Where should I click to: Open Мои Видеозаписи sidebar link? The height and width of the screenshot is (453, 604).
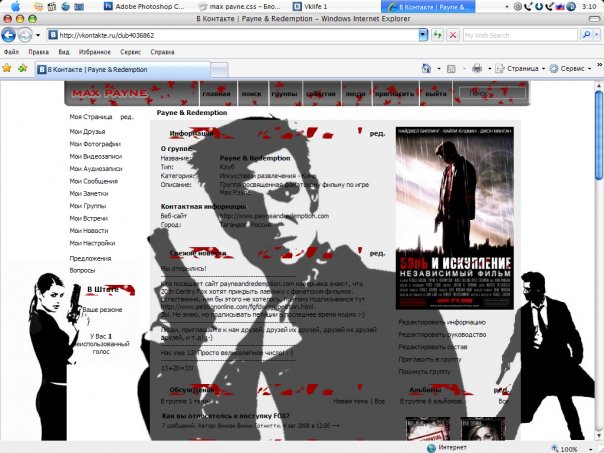96,156
